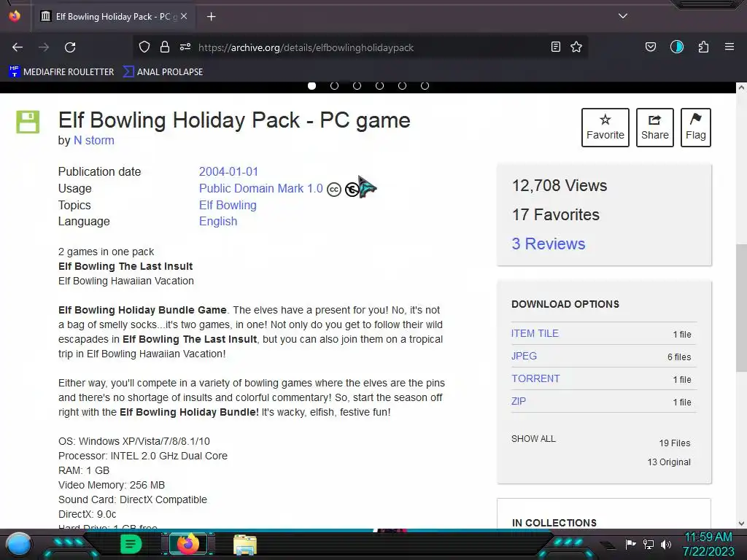This screenshot has height=560, width=747.
Task: Click the Dark Reader extension icon
Action: click(x=677, y=47)
